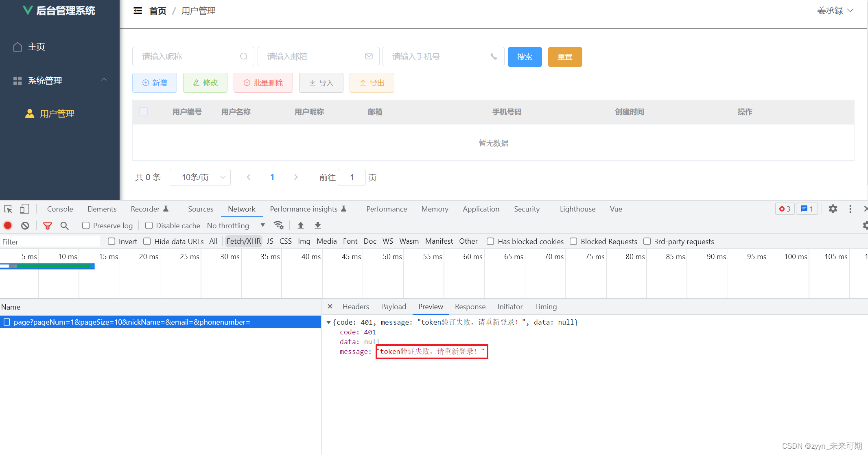Click the 搜索 (Search) button
The height and width of the screenshot is (454, 868).
pos(524,56)
